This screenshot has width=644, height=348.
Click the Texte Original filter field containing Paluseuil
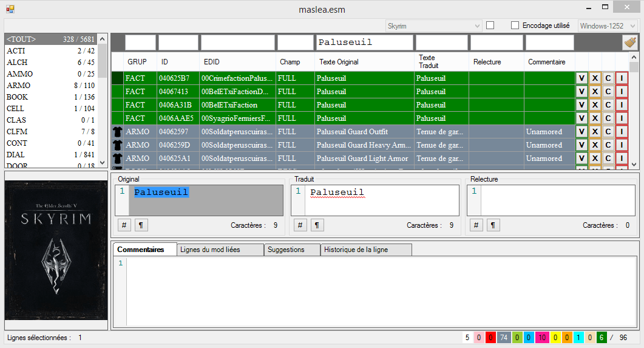[364, 43]
